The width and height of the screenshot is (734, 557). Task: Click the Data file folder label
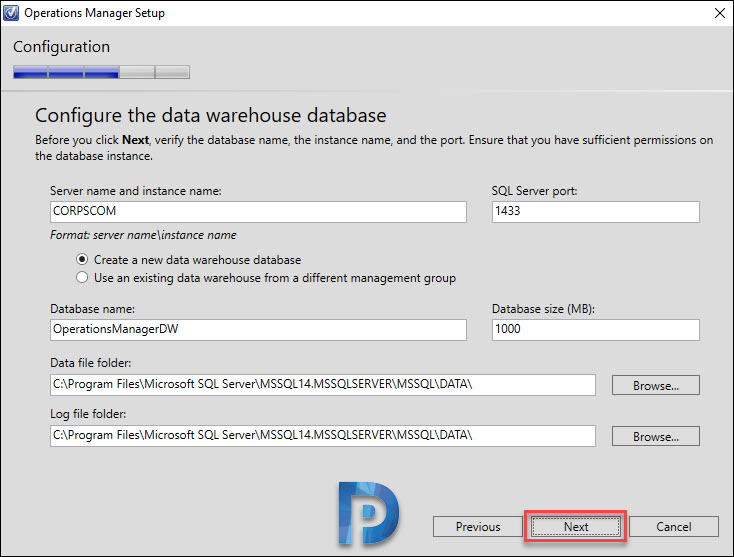pyautogui.click(x=90, y=363)
